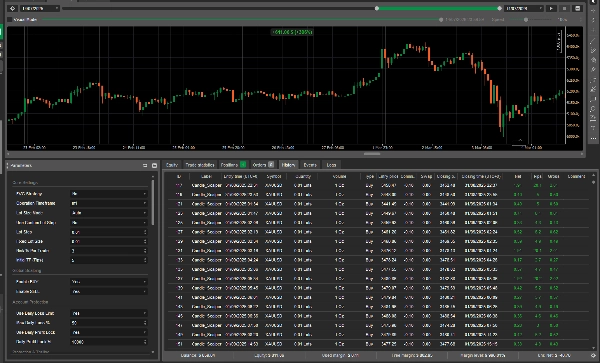Image resolution: width=600 pixels, height=363 pixels.
Task: Sort history by the ID column header
Action: coord(179,176)
